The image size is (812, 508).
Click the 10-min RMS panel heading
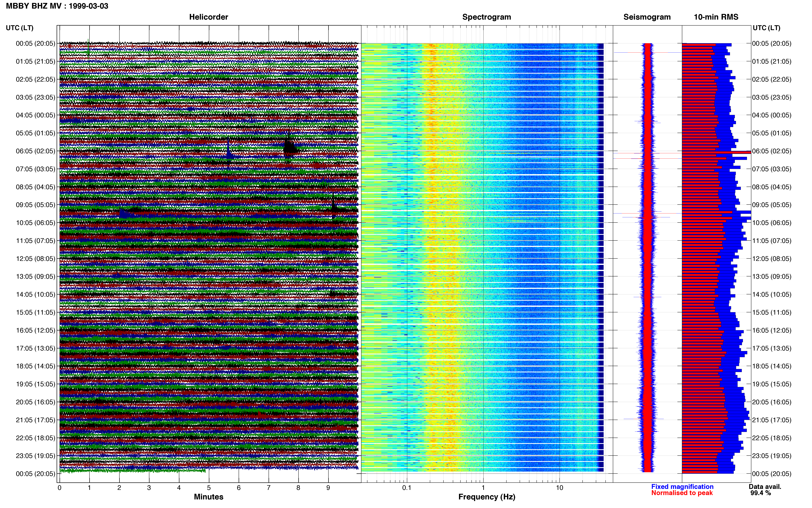pyautogui.click(x=716, y=17)
